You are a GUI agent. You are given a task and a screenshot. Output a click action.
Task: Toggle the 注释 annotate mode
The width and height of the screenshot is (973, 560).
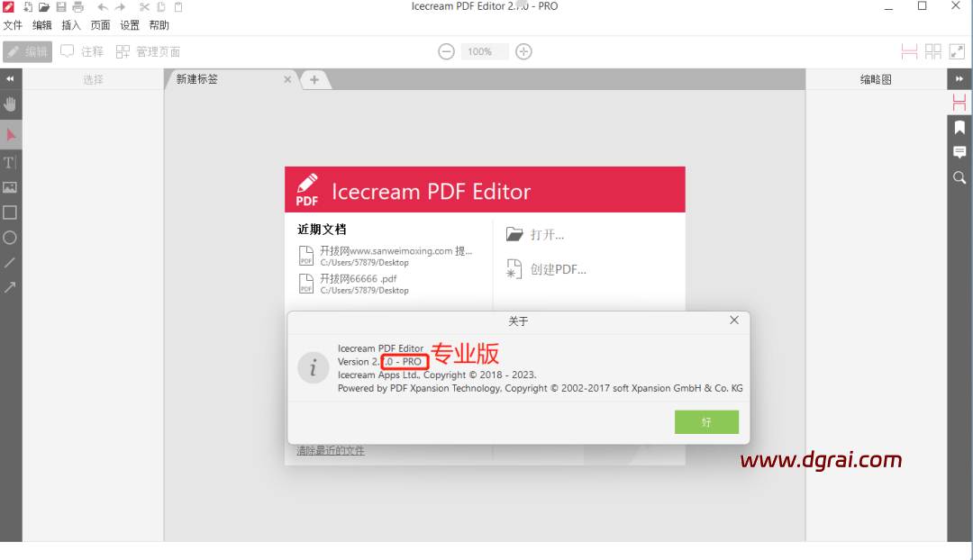coord(82,51)
